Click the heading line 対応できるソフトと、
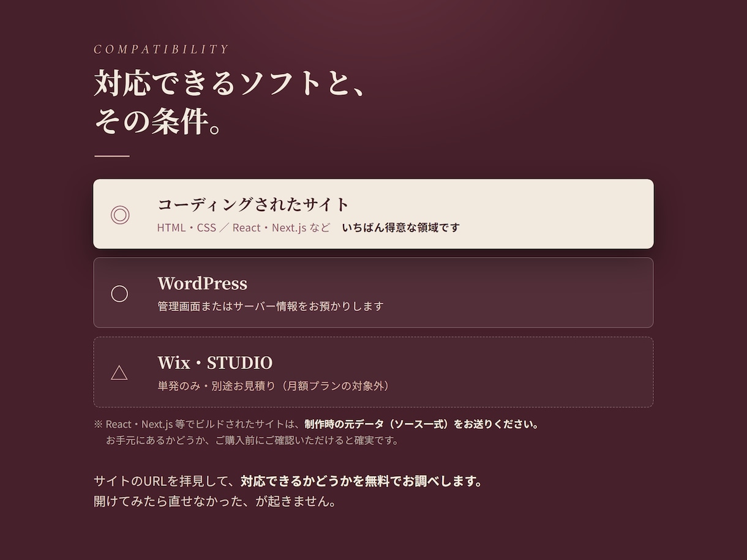 click(x=231, y=83)
